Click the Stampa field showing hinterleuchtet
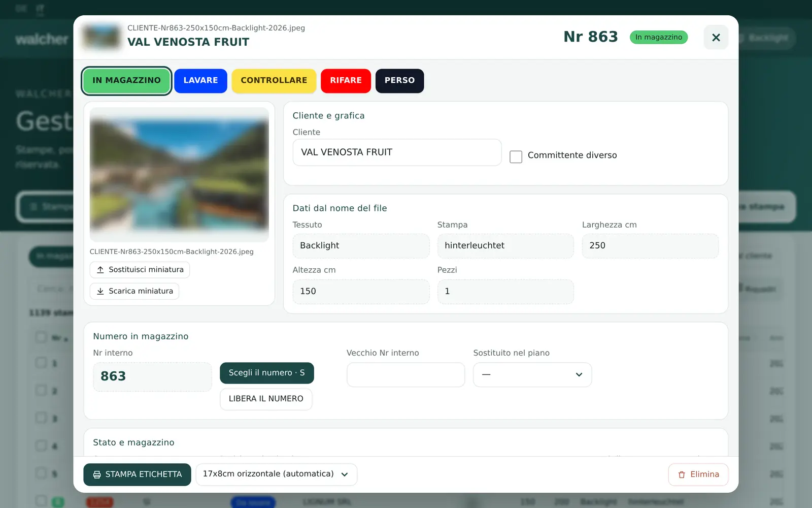The height and width of the screenshot is (508, 812). [505, 246]
